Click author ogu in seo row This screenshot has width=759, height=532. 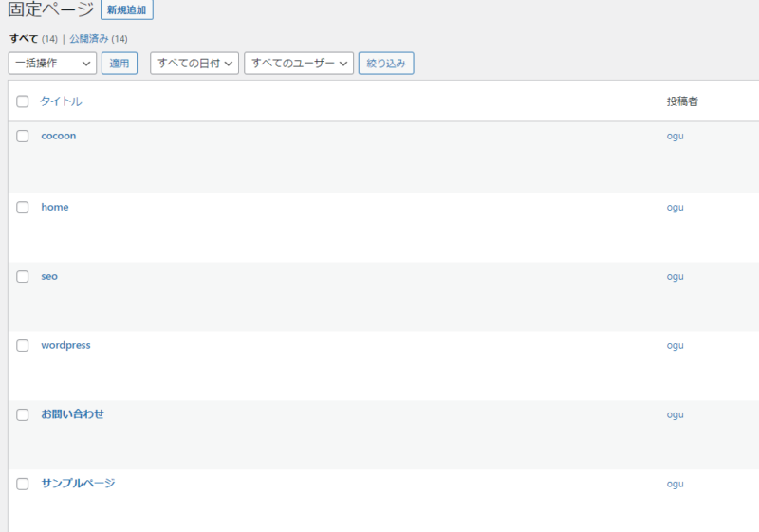(675, 276)
